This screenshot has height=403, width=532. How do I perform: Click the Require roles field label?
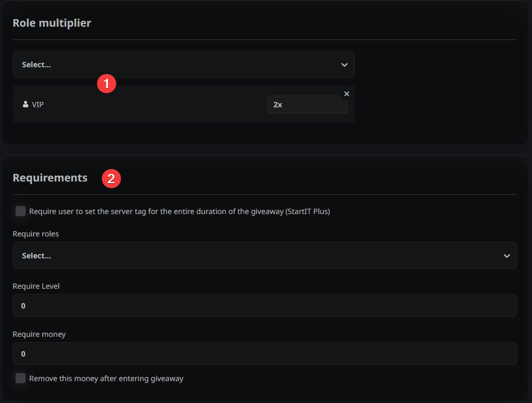(x=36, y=234)
